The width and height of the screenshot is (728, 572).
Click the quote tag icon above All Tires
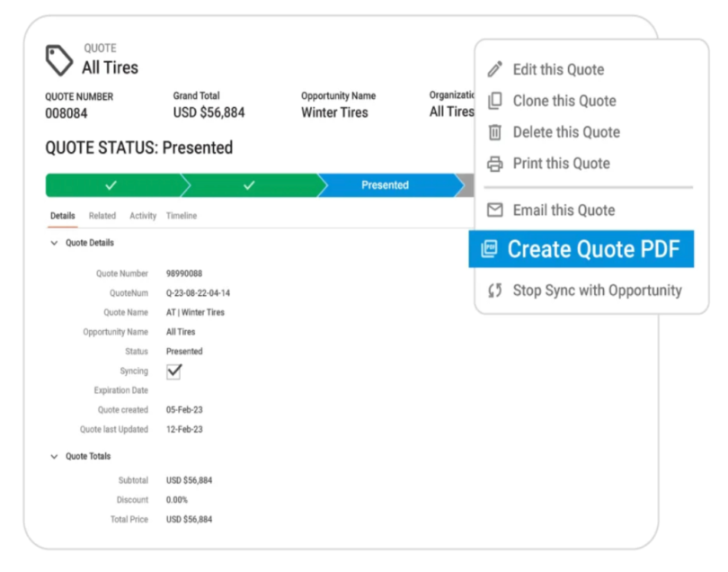[x=58, y=59]
